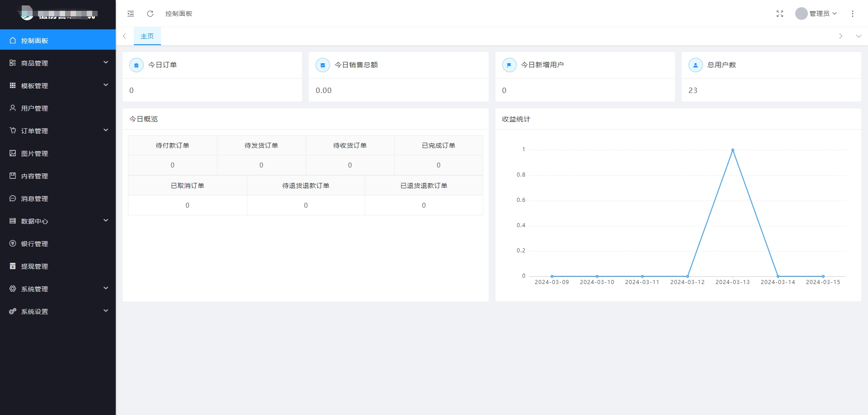
Task: Click the 今日新增用户 flag icon
Action: click(x=509, y=65)
